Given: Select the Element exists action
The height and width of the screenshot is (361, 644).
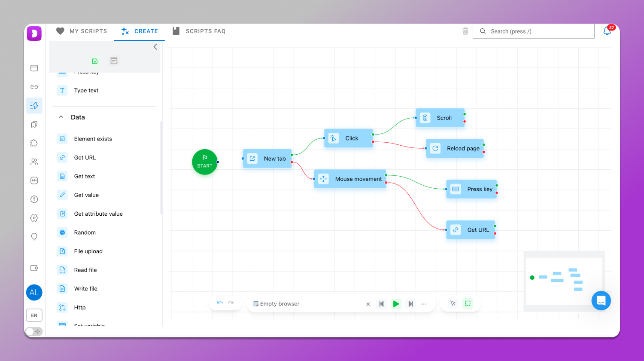Looking at the screenshot, I should point(93,139).
